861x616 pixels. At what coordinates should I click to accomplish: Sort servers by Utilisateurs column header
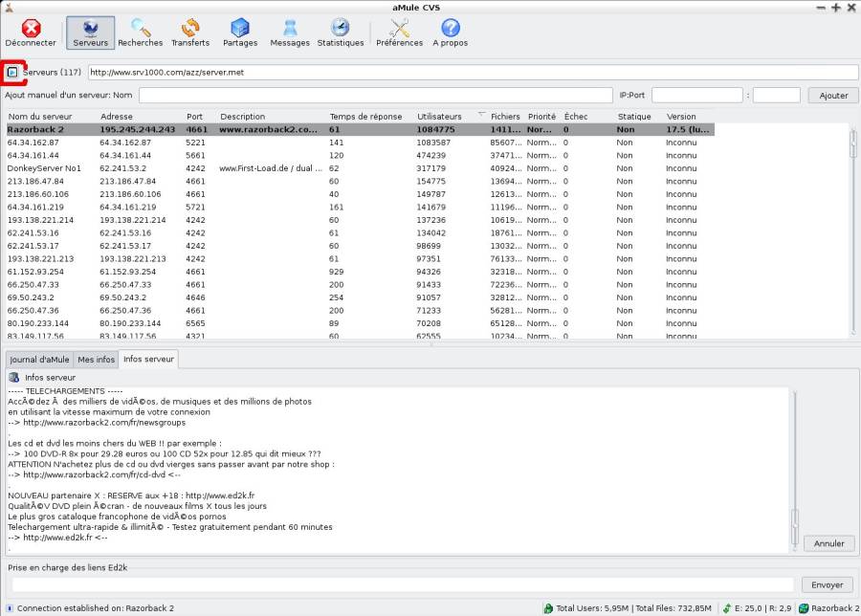439,117
